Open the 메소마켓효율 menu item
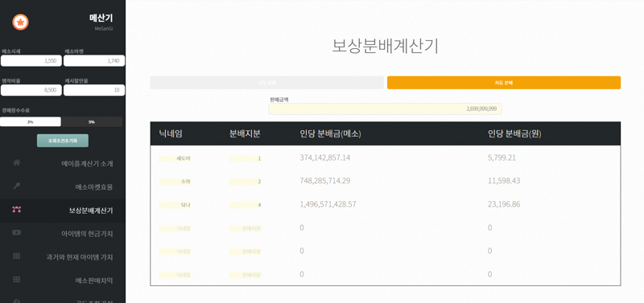 click(93, 187)
